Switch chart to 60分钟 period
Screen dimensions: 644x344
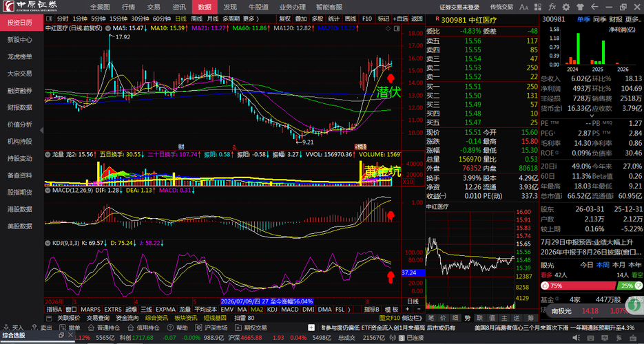tap(161, 19)
